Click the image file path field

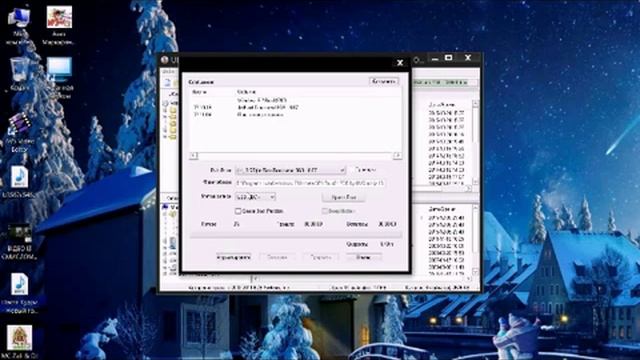pyautogui.click(x=310, y=183)
